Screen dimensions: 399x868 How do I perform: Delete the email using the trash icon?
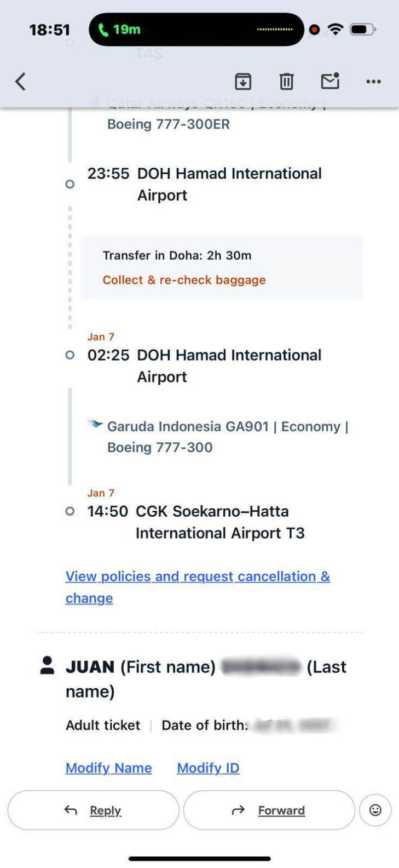pos(286,82)
